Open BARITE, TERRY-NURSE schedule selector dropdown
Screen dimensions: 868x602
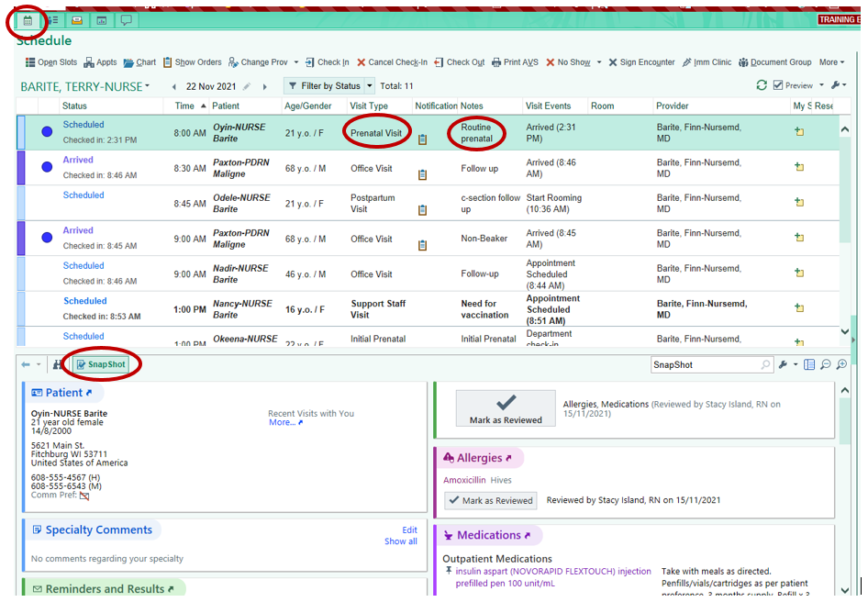pyautogui.click(x=85, y=86)
